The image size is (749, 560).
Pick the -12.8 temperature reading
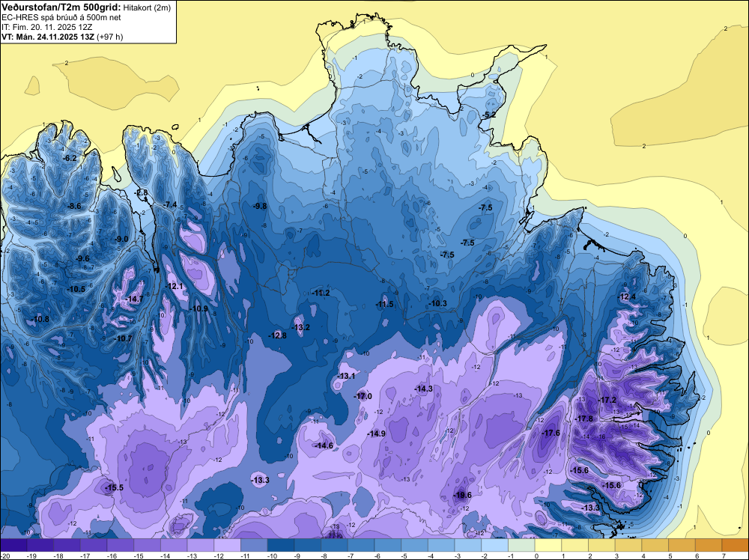278,336
